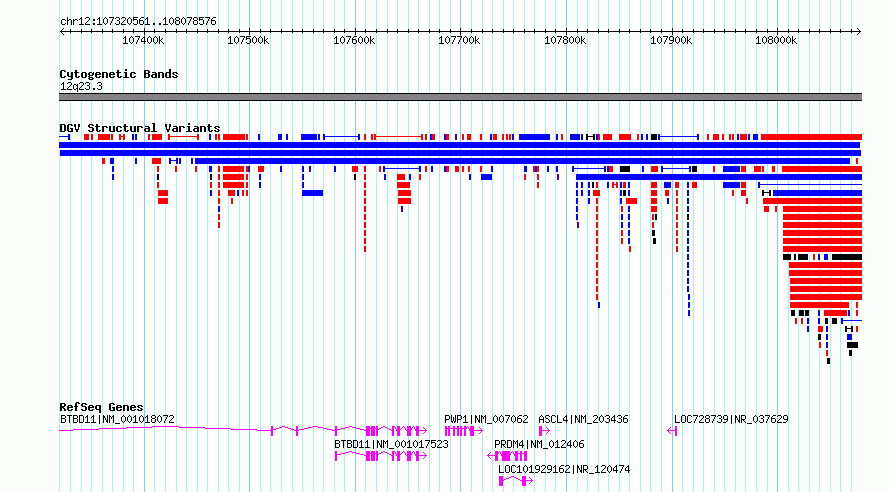This screenshot has width=890, height=492.
Task: Select the 108000k ruler label
Action: pyautogui.click(x=776, y=40)
